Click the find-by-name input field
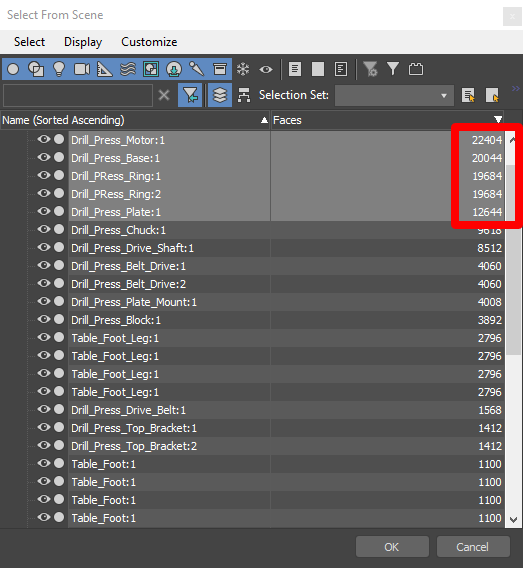523x568 pixels. 78,96
